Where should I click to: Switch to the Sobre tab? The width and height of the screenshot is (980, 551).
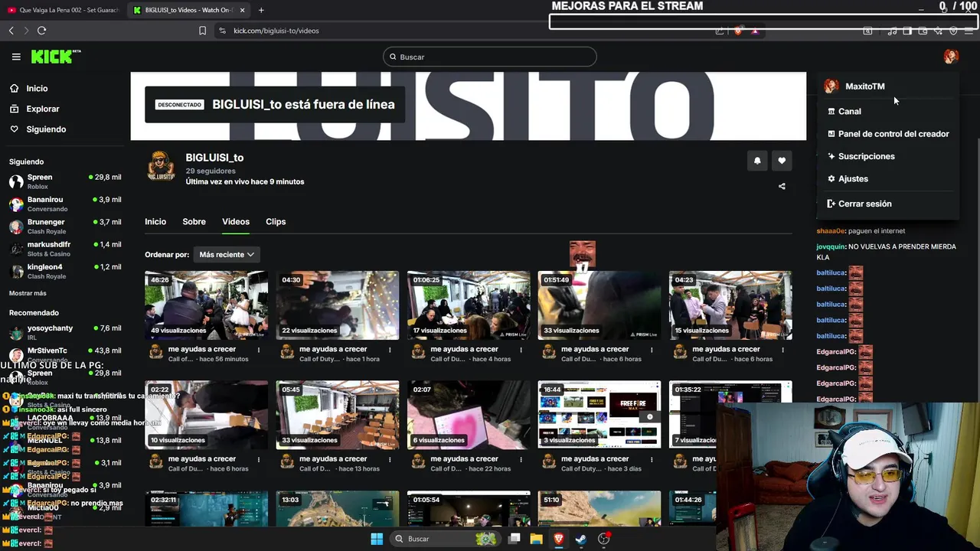[x=194, y=221]
